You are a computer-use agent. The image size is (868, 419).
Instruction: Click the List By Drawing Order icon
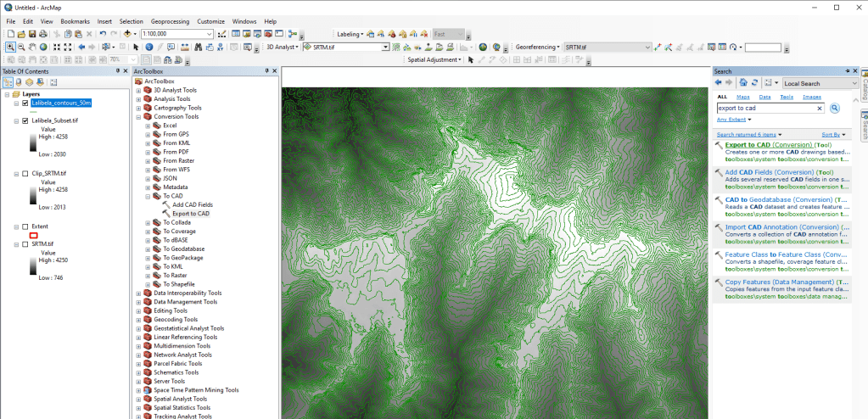tap(8, 82)
